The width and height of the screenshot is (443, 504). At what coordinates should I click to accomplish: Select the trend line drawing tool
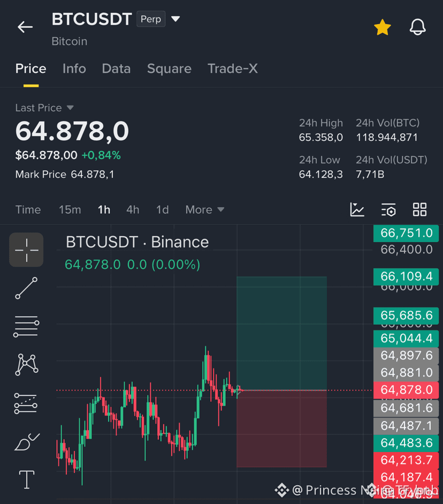point(26,288)
